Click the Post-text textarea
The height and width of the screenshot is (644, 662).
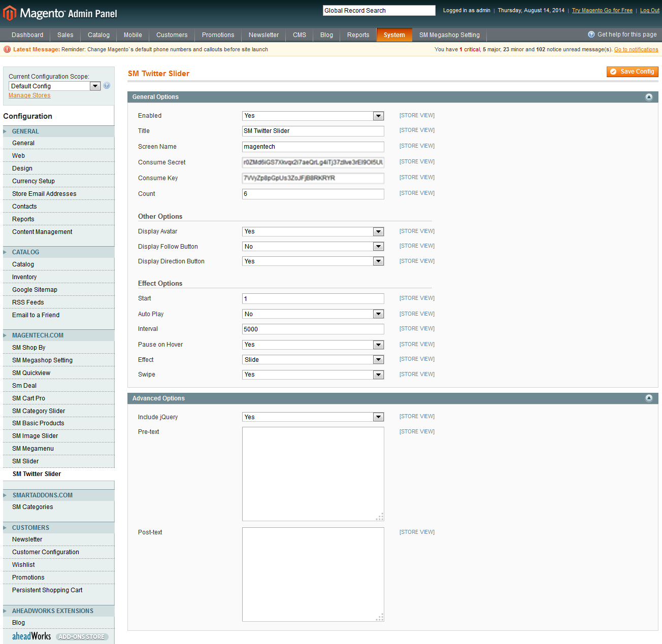(313, 574)
